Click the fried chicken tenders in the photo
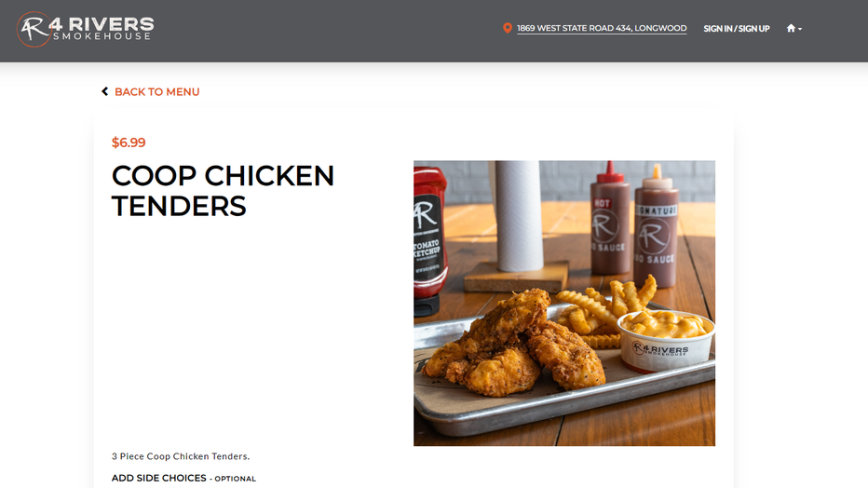This screenshot has height=488, width=868. [x=512, y=346]
